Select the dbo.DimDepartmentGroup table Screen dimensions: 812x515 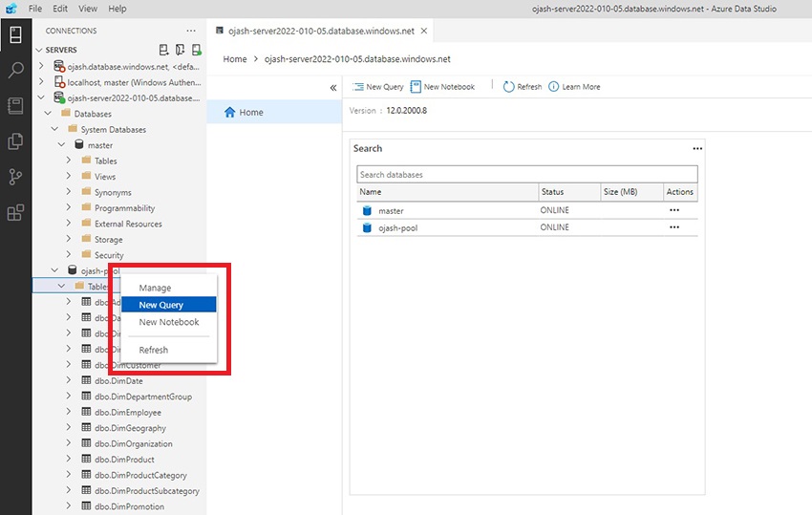click(x=143, y=397)
